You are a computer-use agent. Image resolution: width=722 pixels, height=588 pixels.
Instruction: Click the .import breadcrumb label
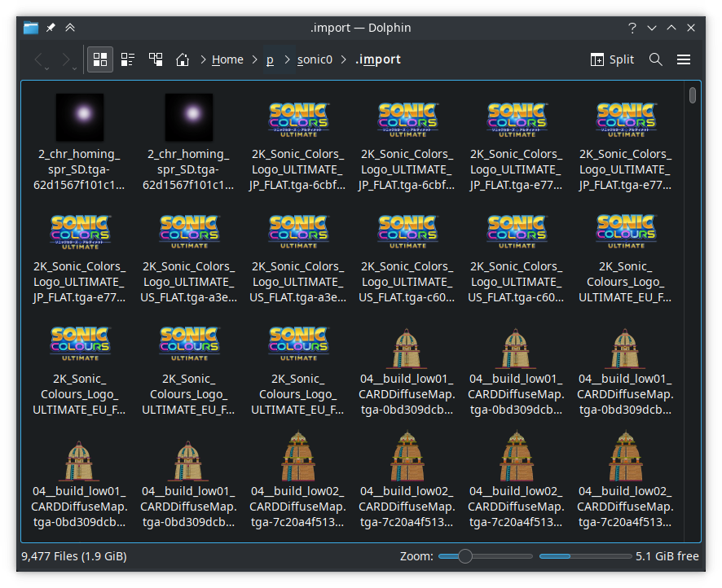coord(377,59)
